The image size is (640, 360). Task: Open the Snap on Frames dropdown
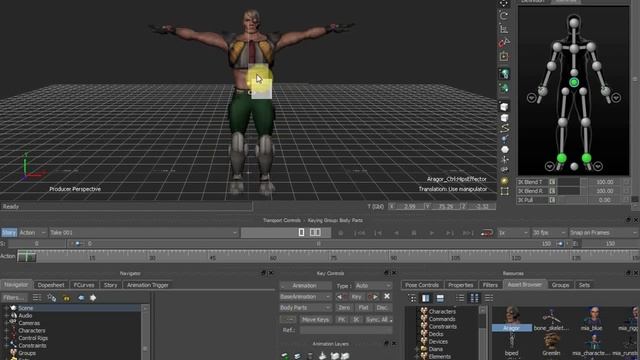[x=604, y=233]
